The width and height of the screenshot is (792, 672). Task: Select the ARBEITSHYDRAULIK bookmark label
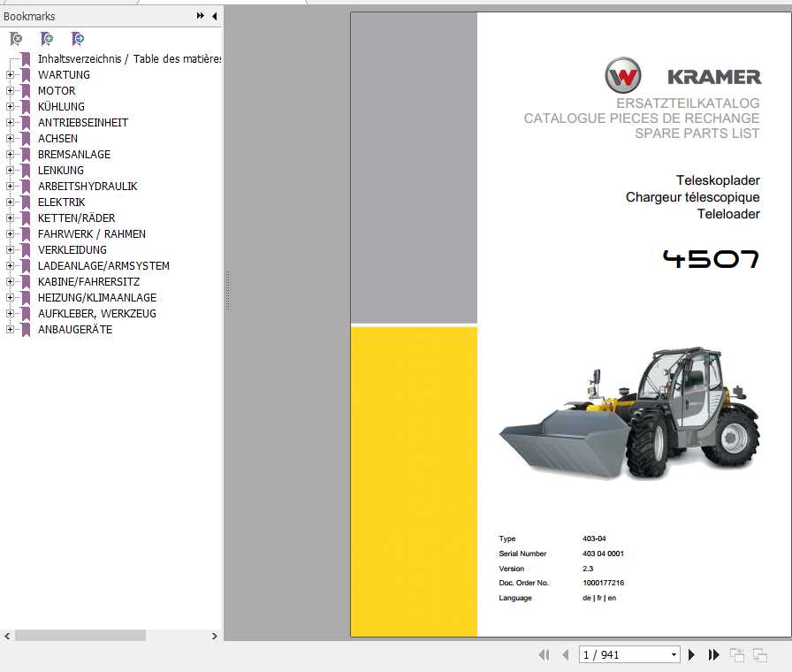pos(88,187)
